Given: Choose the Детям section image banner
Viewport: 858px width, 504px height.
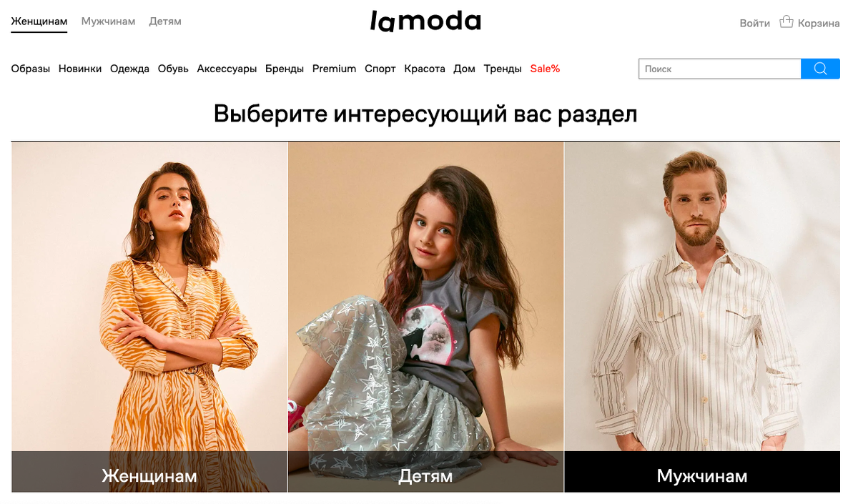Looking at the screenshot, I should click(x=426, y=317).
